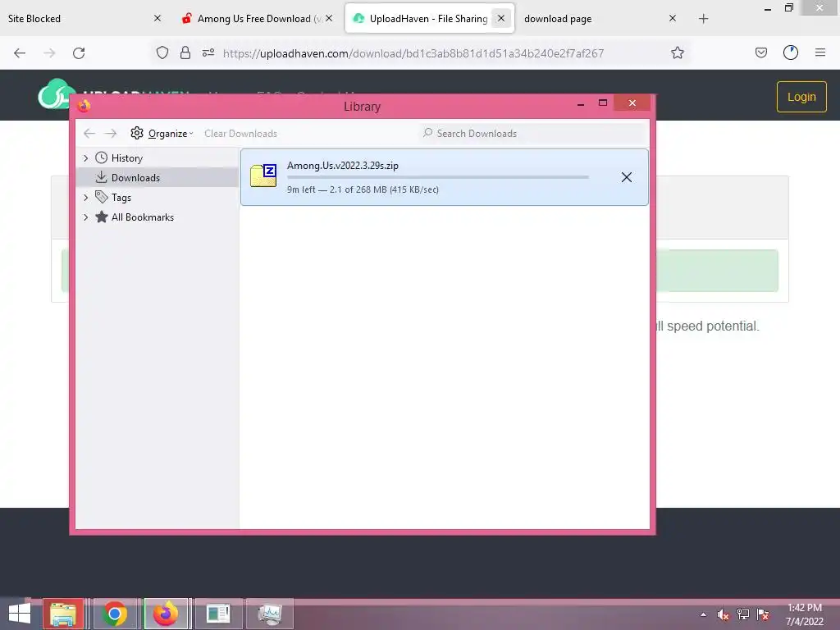
Task: Click the muted volume tray icon
Action: point(723,614)
